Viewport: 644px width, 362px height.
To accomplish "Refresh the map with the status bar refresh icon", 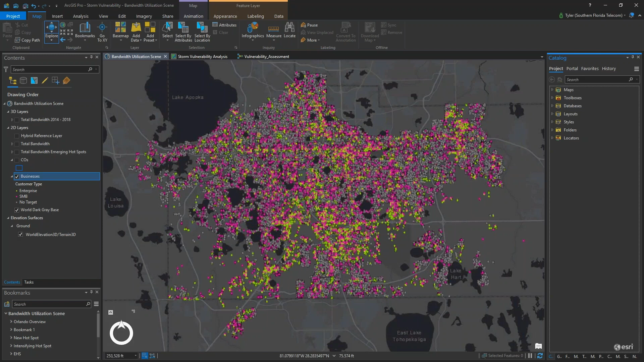I will (540, 356).
